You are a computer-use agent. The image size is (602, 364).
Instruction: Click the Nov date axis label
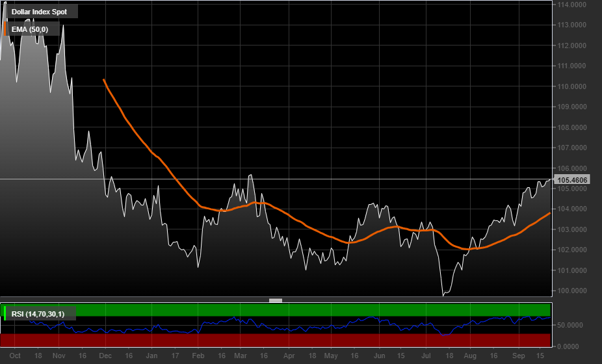[59, 356]
